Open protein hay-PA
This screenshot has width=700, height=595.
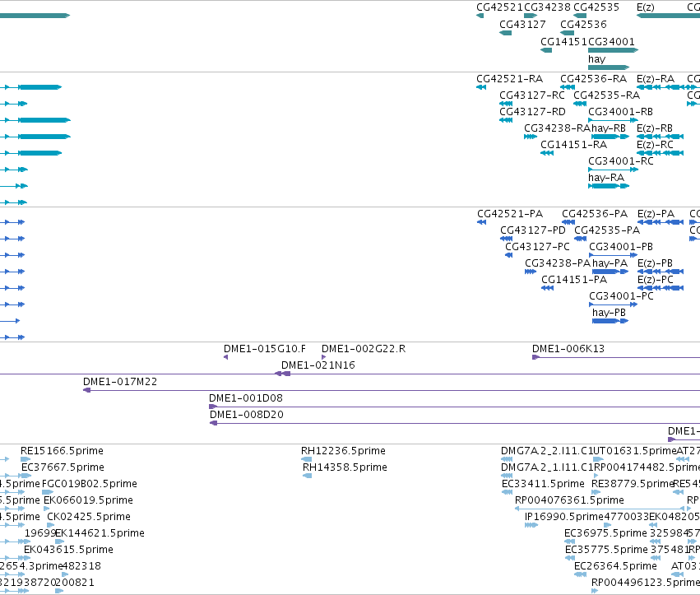[x=610, y=263]
